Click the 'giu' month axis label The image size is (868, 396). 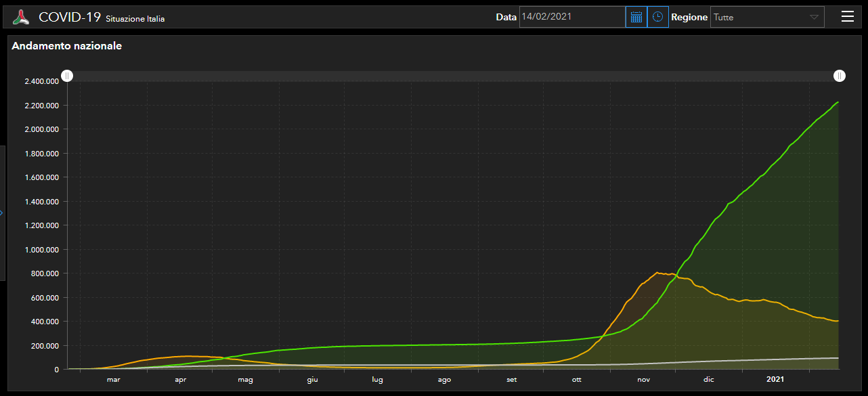pyautogui.click(x=312, y=380)
